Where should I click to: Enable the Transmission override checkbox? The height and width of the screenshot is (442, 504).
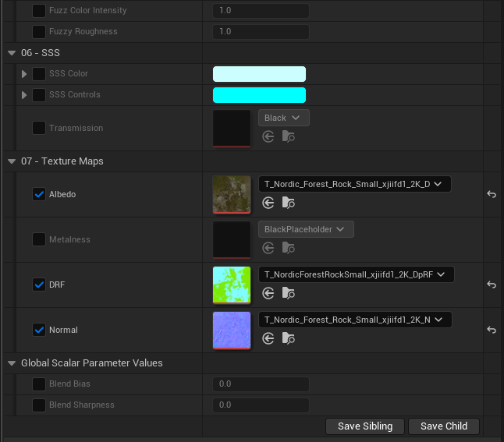pos(39,128)
